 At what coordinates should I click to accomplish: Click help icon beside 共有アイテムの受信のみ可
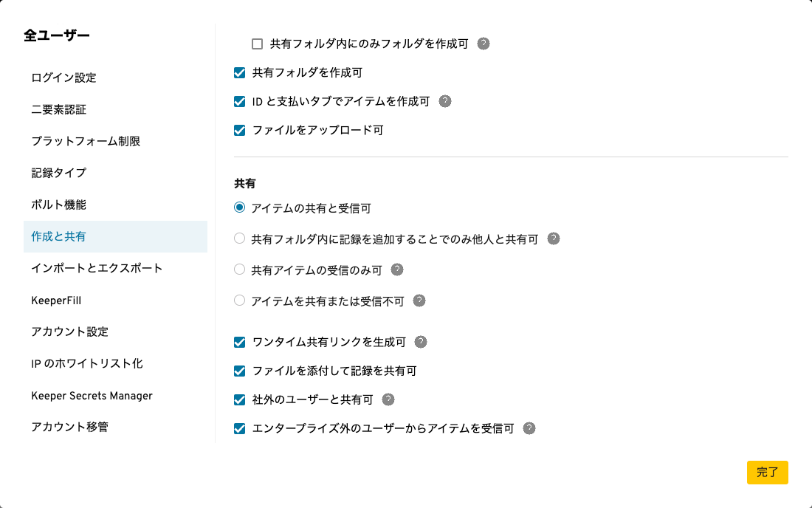click(x=397, y=270)
